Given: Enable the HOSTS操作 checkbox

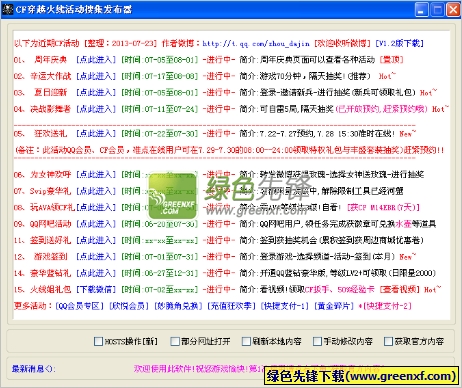Looking at the screenshot, I should tap(98, 341).
